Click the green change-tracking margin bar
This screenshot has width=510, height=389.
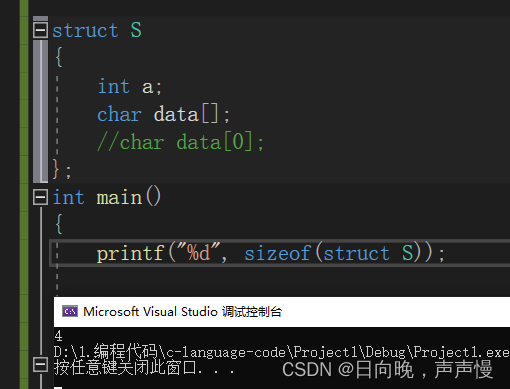24,194
